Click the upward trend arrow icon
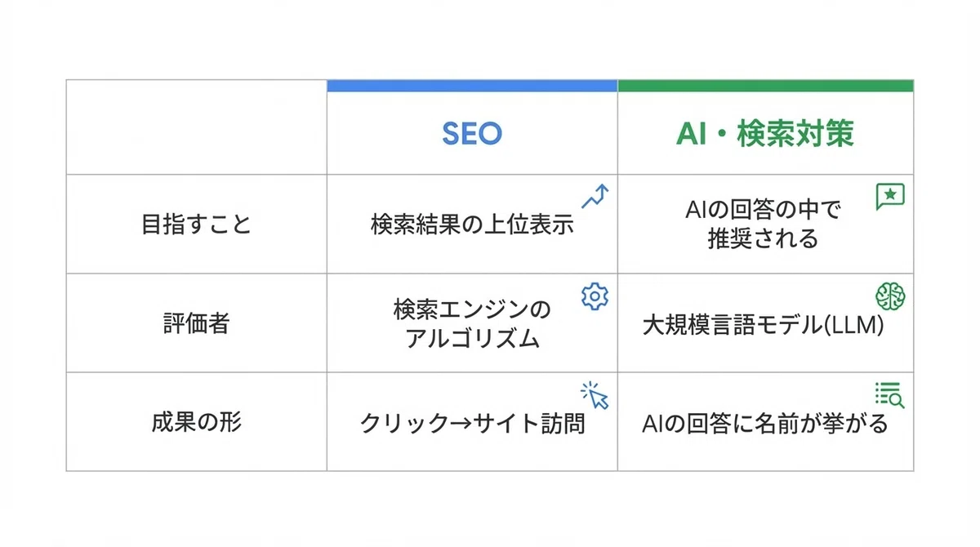980x547 pixels. [x=595, y=197]
